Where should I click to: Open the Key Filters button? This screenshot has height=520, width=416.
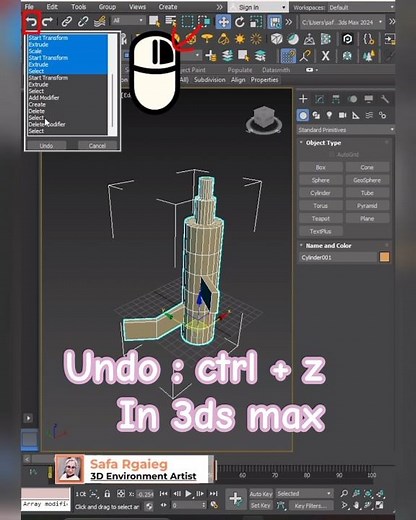[x=311, y=506]
